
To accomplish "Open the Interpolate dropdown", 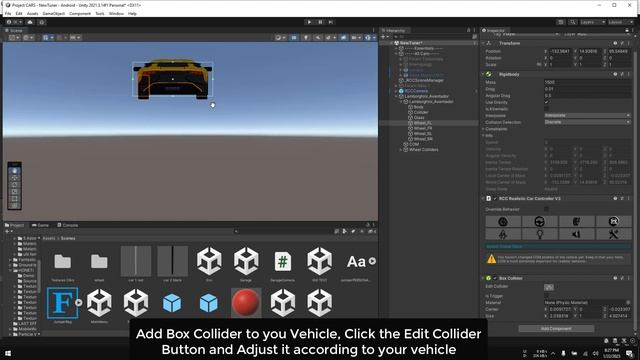I will coord(587,116).
